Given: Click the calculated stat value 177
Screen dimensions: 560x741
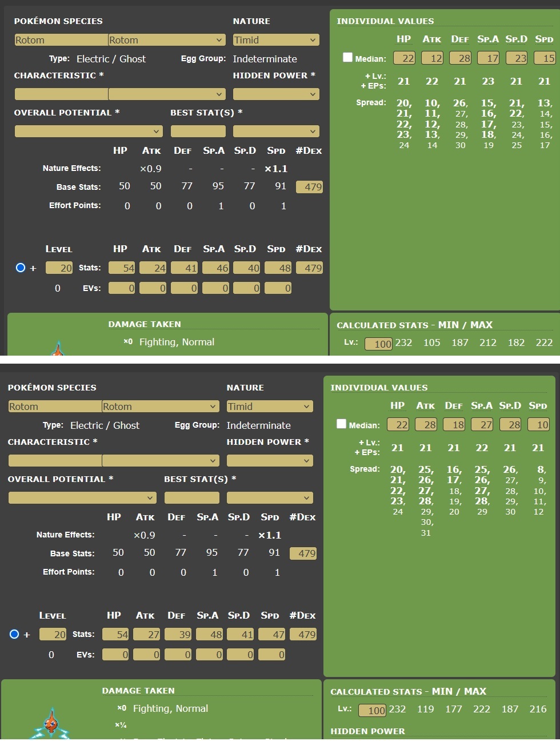Looking at the screenshot, I should pos(454,709).
